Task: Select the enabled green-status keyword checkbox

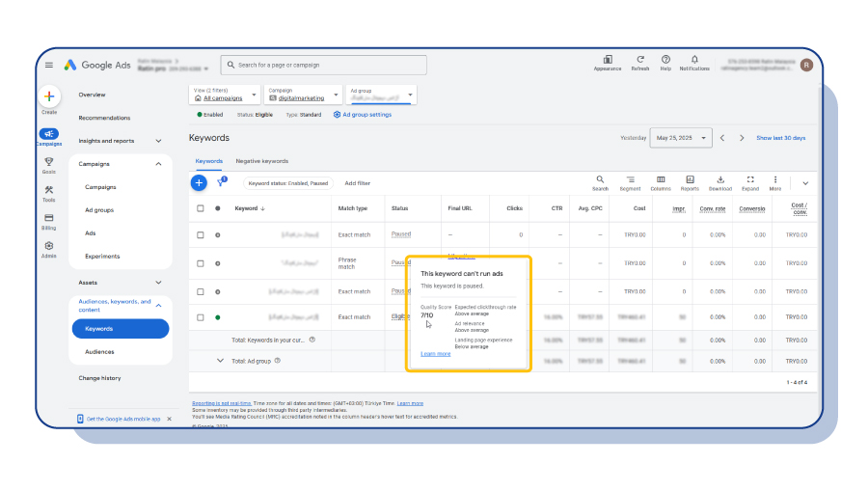Action: (x=201, y=317)
